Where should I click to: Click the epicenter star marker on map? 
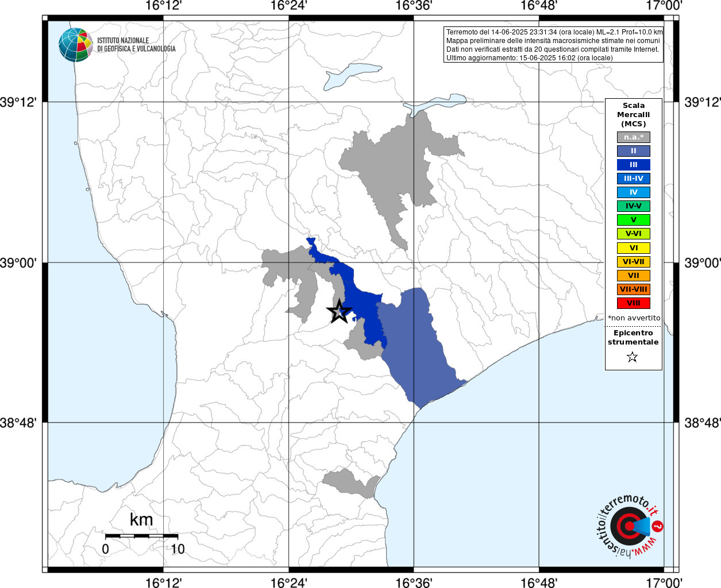(339, 311)
